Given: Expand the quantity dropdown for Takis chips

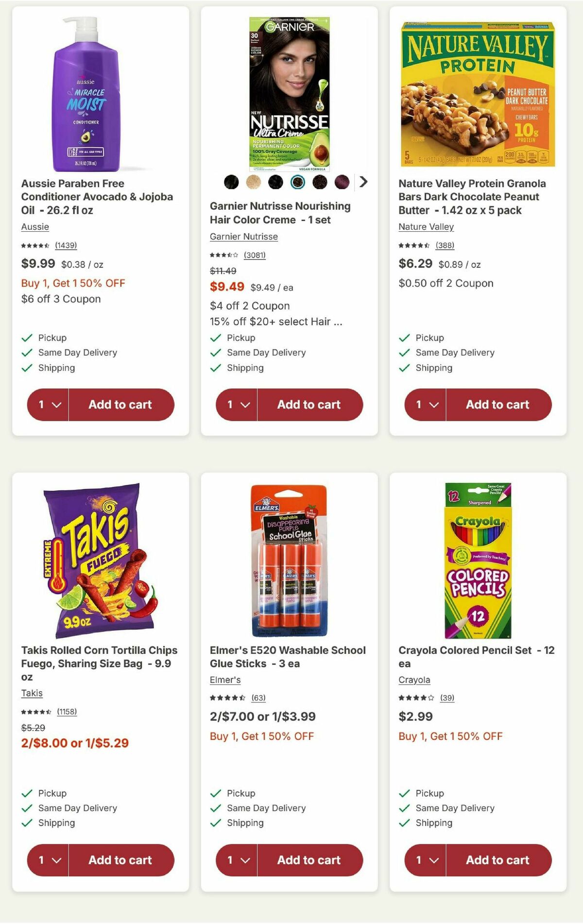Looking at the screenshot, I should pos(49,860).
